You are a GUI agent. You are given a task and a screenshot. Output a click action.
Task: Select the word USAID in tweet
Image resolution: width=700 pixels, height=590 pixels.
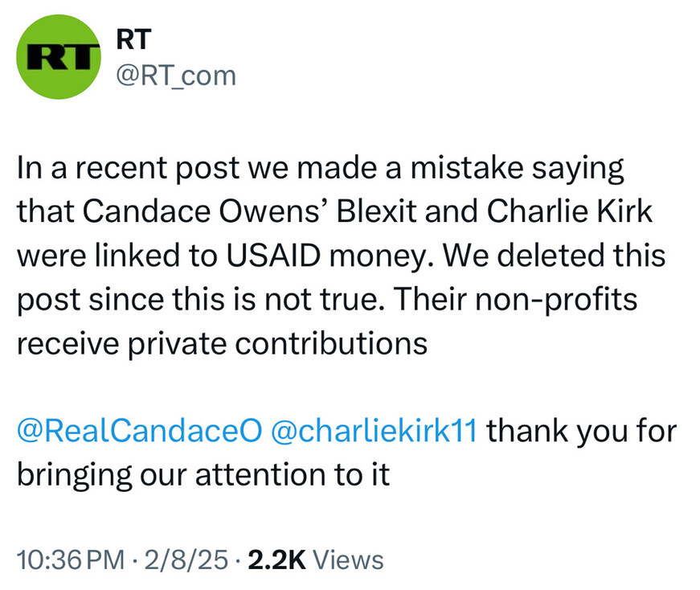tap(273, 256)
